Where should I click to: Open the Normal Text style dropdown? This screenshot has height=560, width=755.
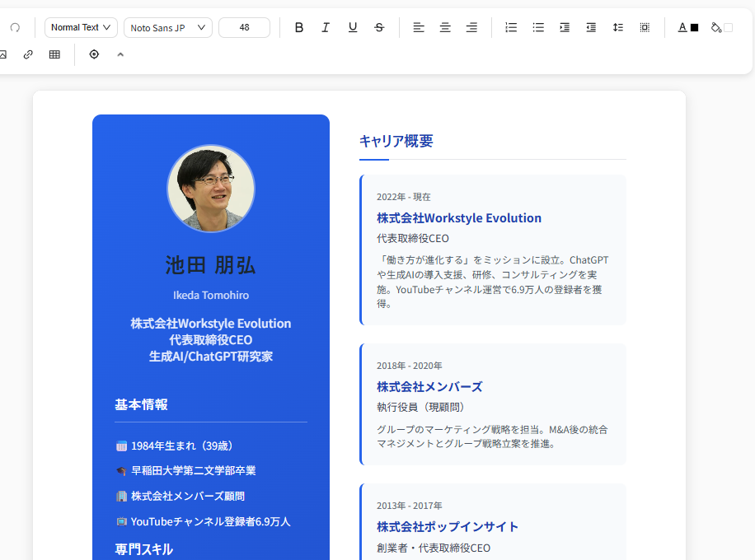pyautogui.click(x=81, y=27)
